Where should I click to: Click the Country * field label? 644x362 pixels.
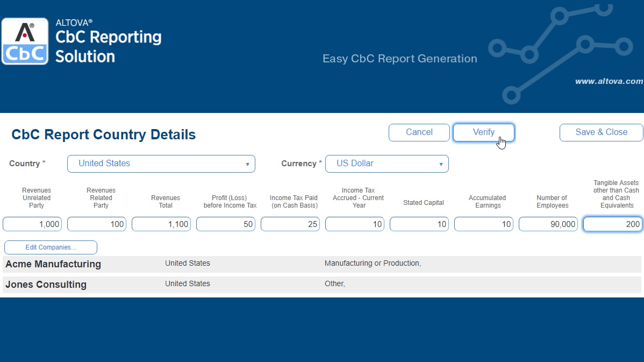[x=27, y=164]
